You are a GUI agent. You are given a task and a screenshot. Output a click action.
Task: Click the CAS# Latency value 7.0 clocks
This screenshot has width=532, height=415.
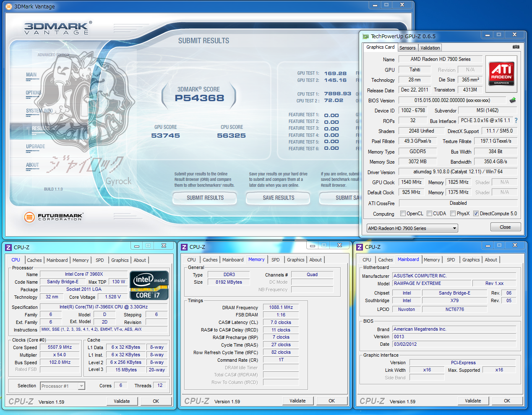point(281,322)
